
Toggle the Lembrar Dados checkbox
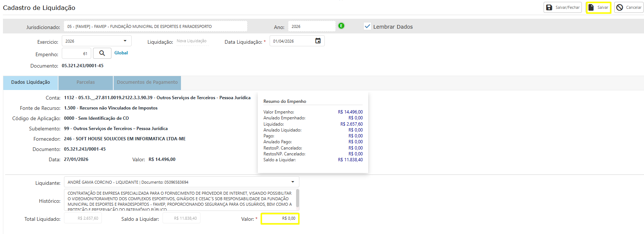coord(367,26)
